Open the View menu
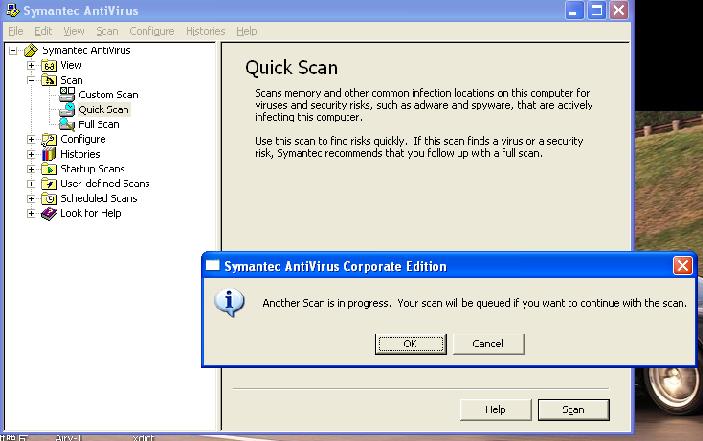This screenshot has width=703, height=441. [74, 31]
